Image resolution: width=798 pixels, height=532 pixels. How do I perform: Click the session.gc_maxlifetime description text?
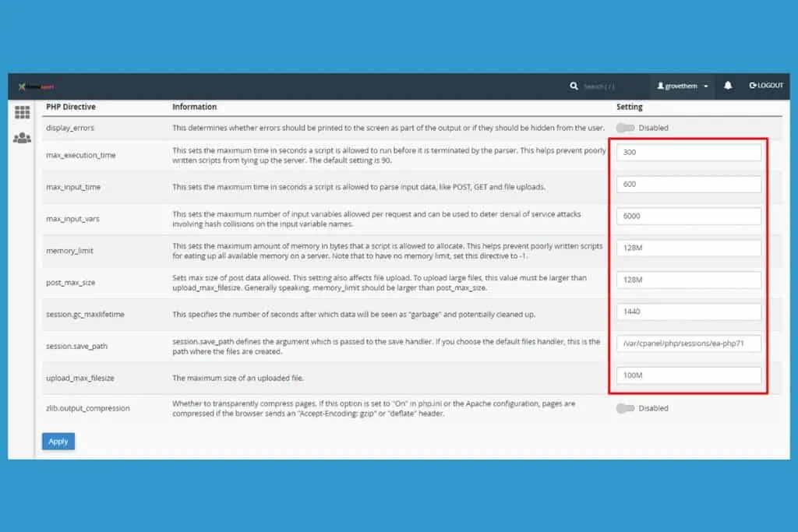pos(354,315)
